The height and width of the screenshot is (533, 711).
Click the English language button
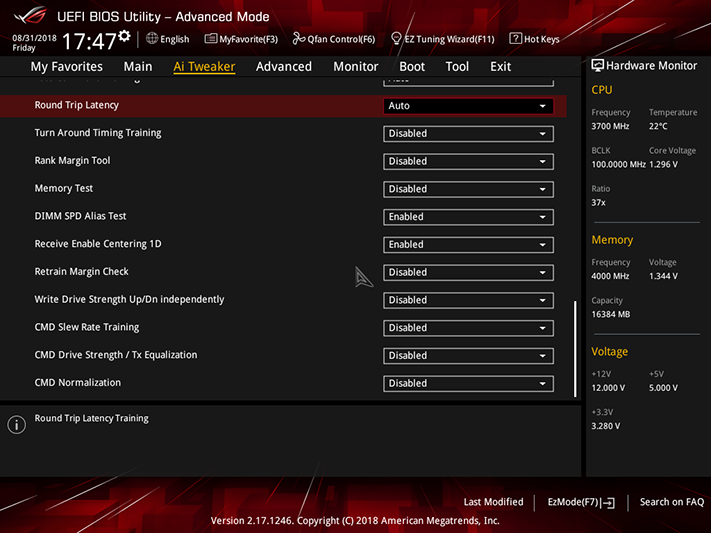click(x=168, y=39)
